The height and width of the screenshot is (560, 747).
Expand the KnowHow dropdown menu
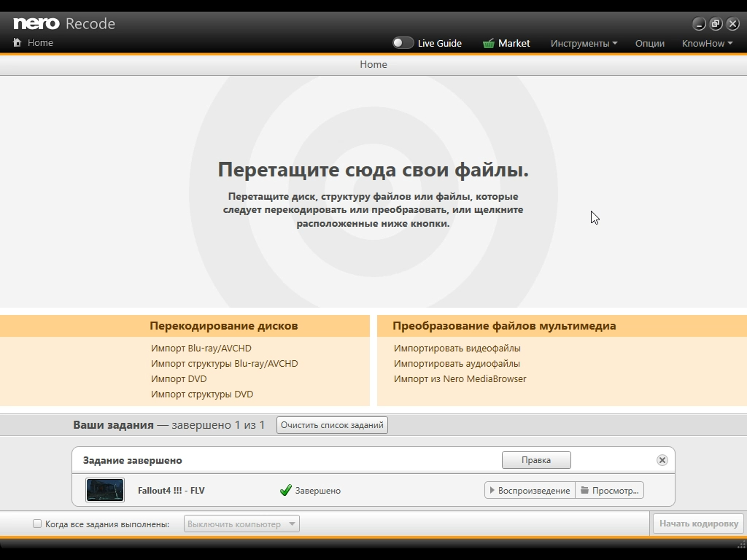pyautogui.click(x=708, y=43)
